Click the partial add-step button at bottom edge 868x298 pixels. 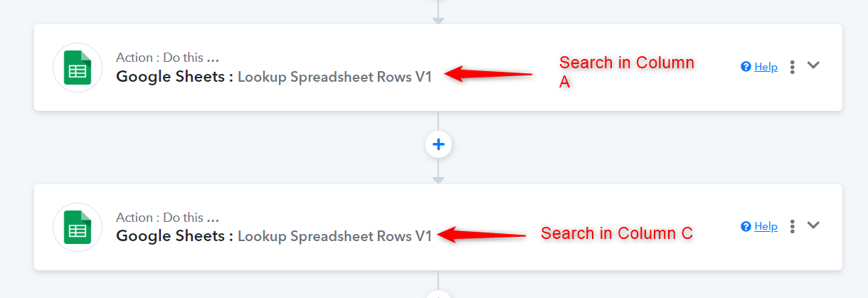[438, 294]
